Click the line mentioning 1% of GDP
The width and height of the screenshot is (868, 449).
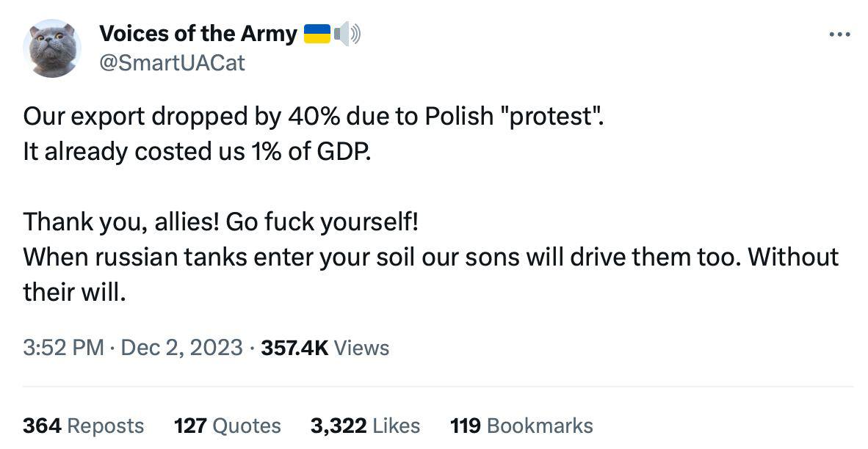tap(197, 152)
